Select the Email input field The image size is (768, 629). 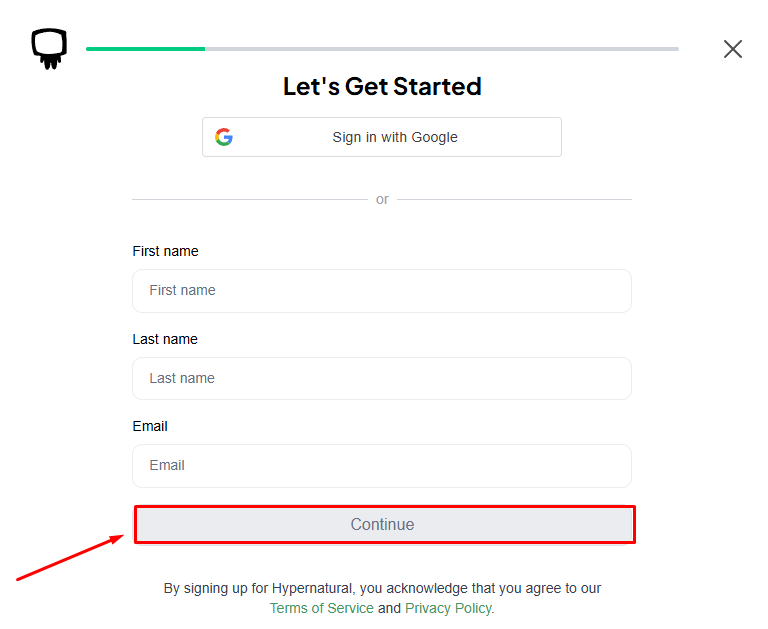coord(382,466)
